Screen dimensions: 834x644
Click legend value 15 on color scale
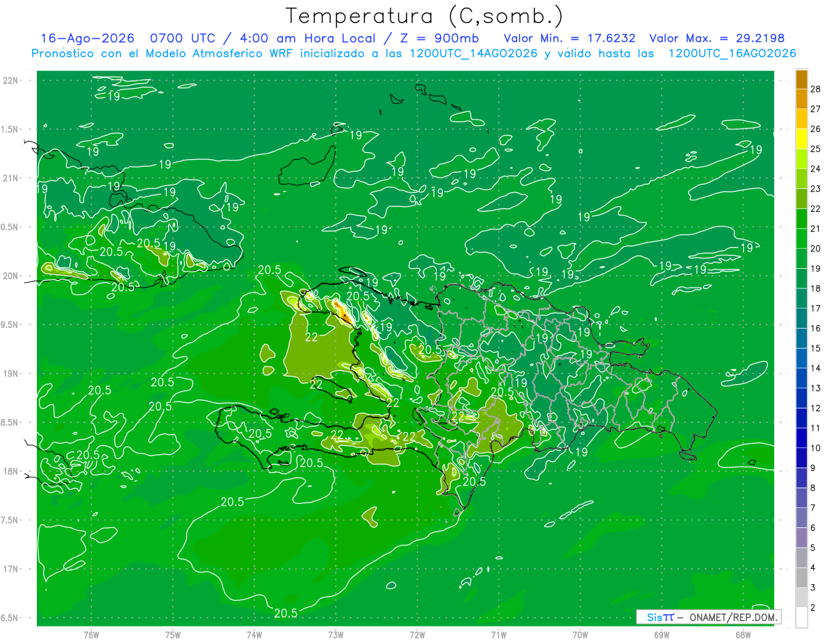pyautogui.click(x=816, y=348)
